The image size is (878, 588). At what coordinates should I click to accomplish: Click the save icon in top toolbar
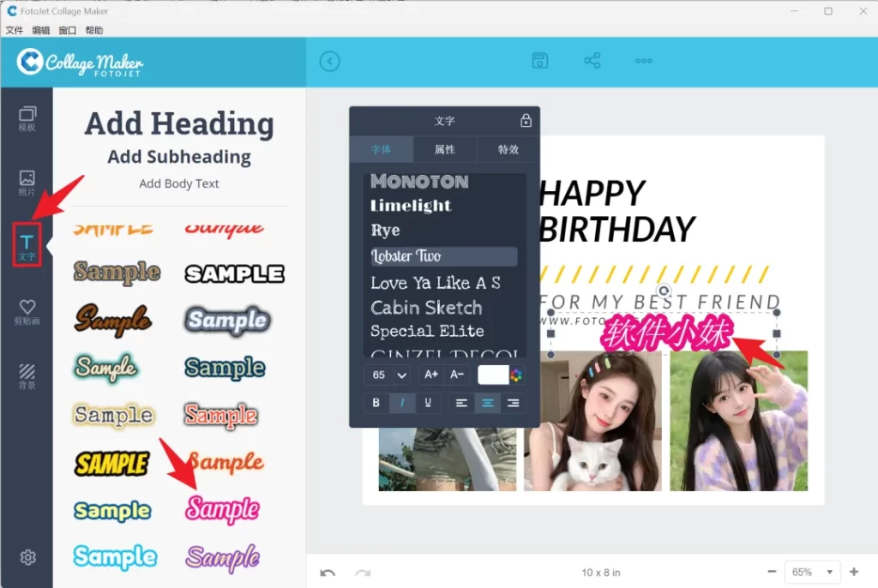click(540, 60)
